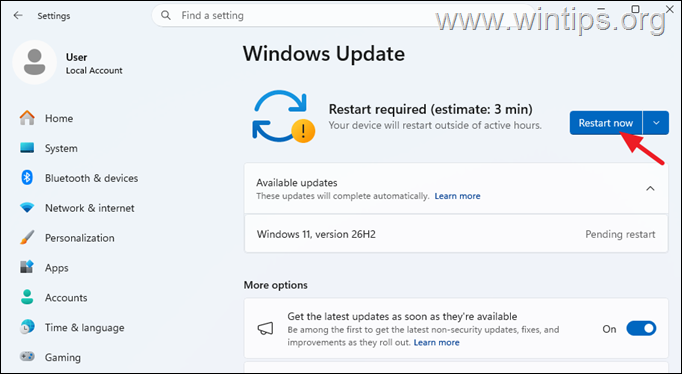682x374 pixels.
Task: Click the Restart required heading text
Action: pos(431,109)
